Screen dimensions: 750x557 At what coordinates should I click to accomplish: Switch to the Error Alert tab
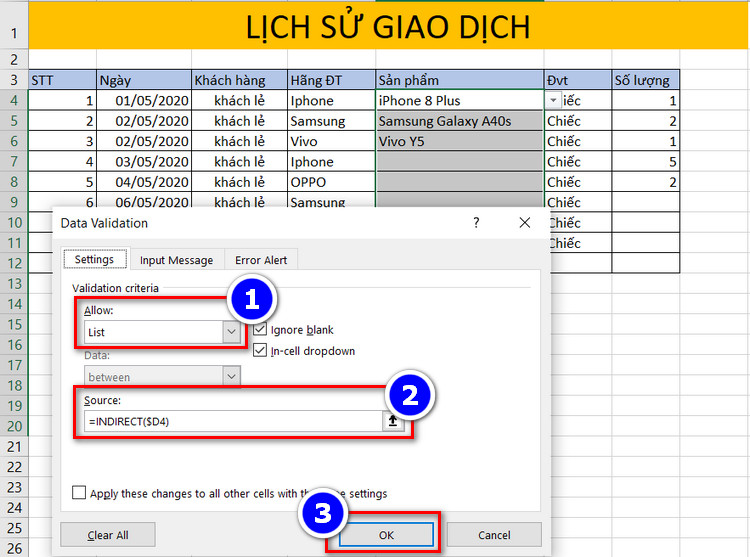click(261, 260)
